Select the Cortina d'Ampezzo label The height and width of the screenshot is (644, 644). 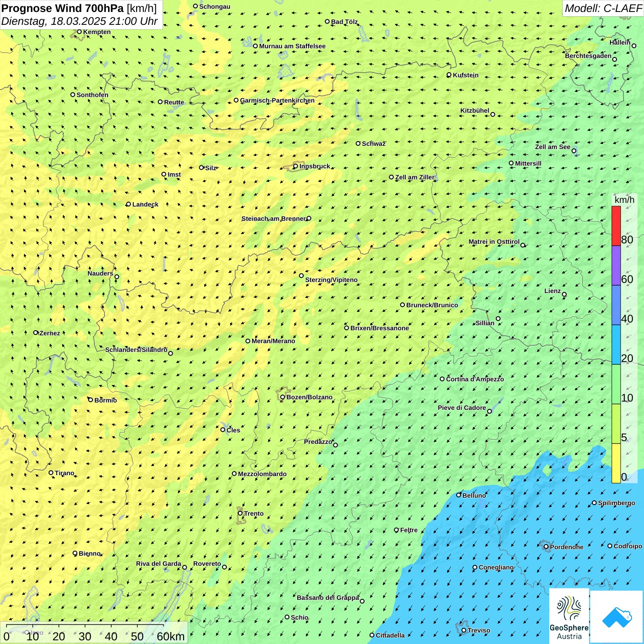[x=475, y=379]
